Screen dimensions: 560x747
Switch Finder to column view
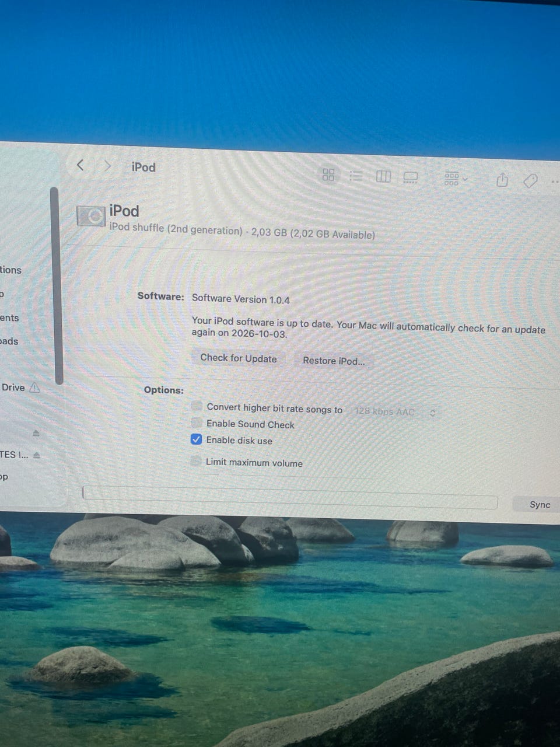tap(383, 176)
